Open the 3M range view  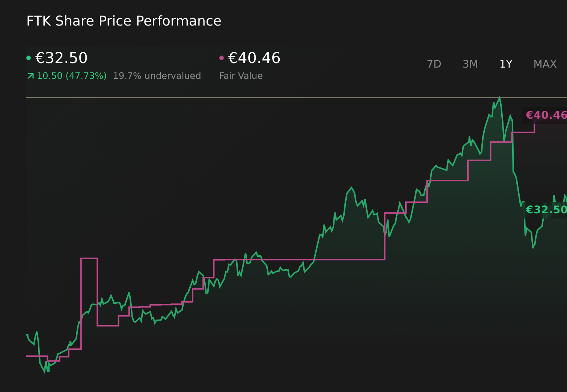[x=469, y=64]
